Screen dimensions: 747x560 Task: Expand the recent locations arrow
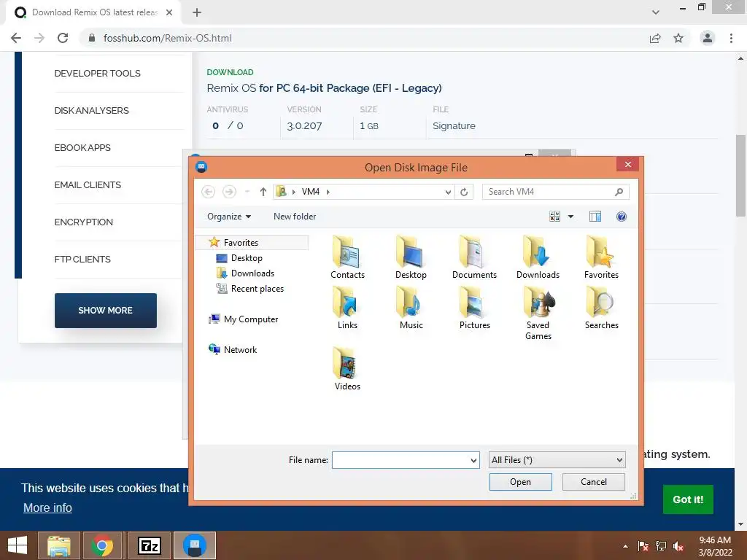click(x=247, y=192)
